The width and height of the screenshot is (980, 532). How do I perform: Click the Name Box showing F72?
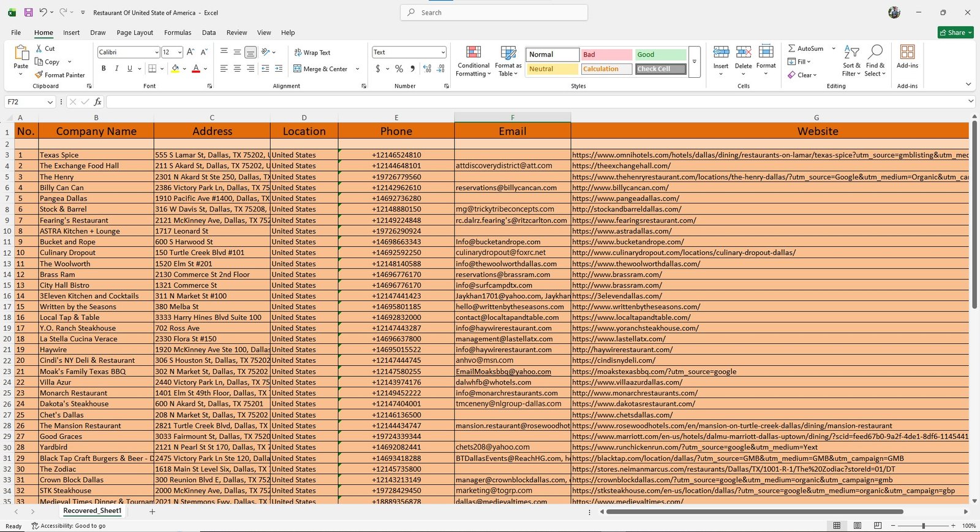point(30,102)
